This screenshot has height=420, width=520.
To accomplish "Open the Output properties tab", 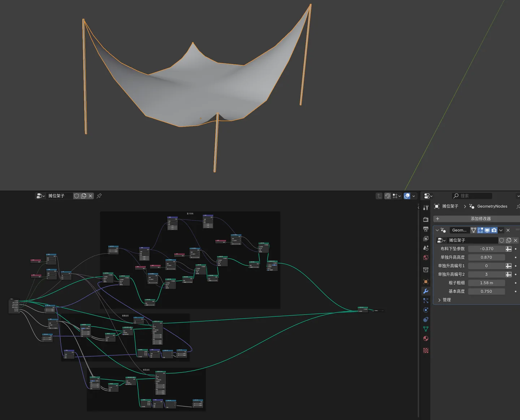I will click(x=426, y=229).
